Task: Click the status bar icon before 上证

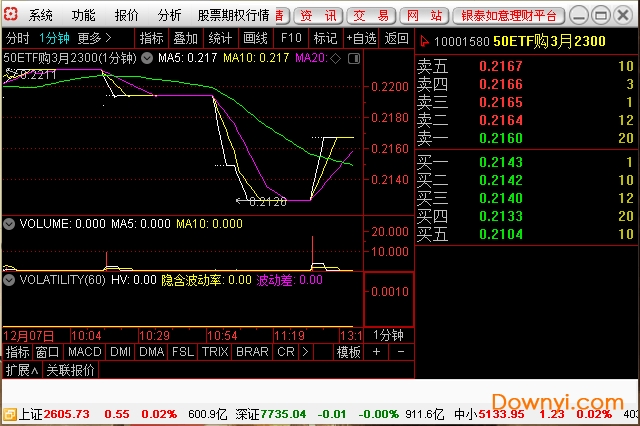Action: [x=9, y=415]
